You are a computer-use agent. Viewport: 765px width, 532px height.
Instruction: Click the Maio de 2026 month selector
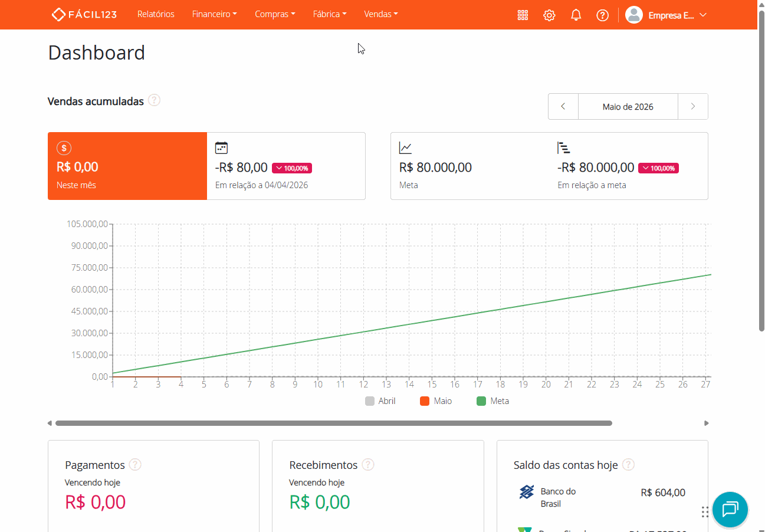click(x=628, y=107)
